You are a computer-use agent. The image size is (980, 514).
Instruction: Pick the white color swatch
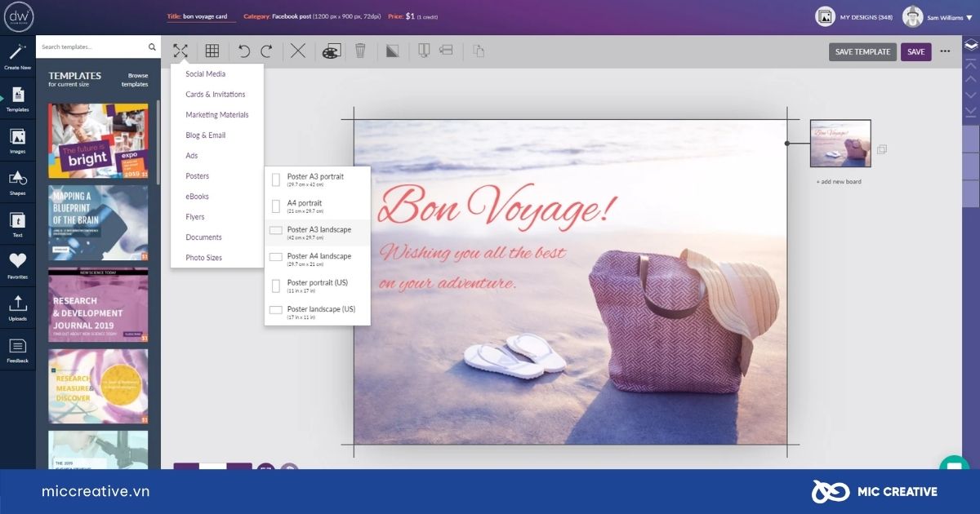coord(212,467)
